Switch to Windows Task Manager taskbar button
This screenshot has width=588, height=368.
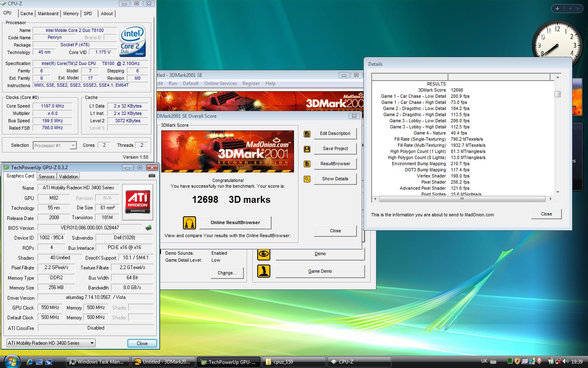[x=98, y=362]
